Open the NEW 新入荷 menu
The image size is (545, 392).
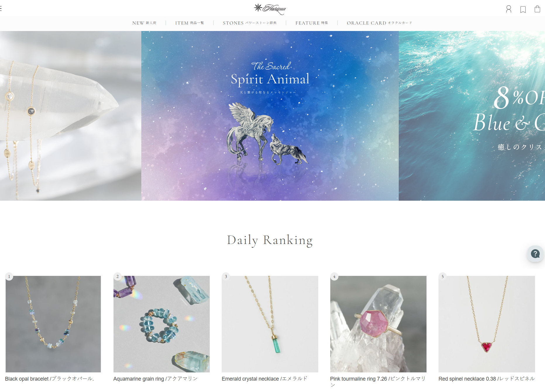[144, 23]
